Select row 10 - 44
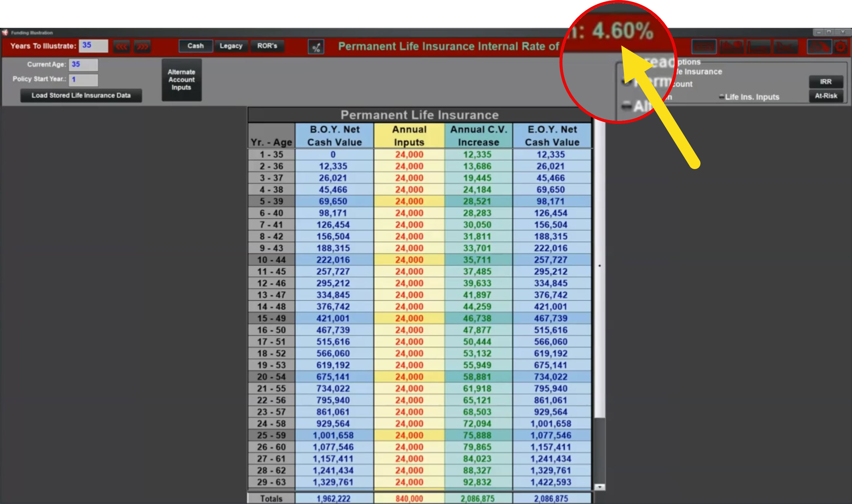 tap(420, 260)
